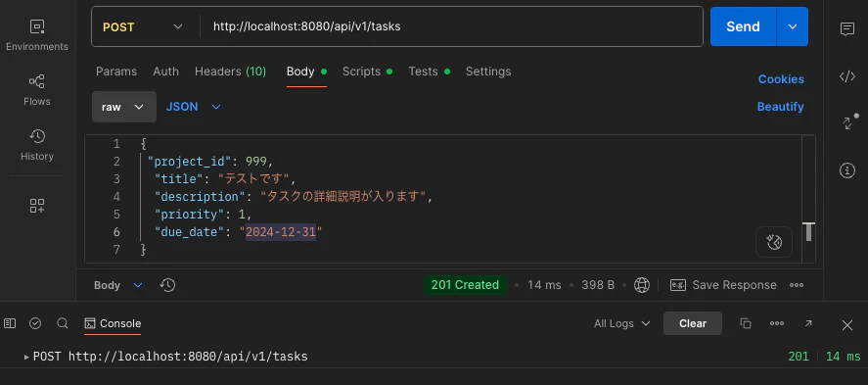Screen dimensions: 868x385
Task: Click the find magnifier icon in footer
Action: (63, 323)
